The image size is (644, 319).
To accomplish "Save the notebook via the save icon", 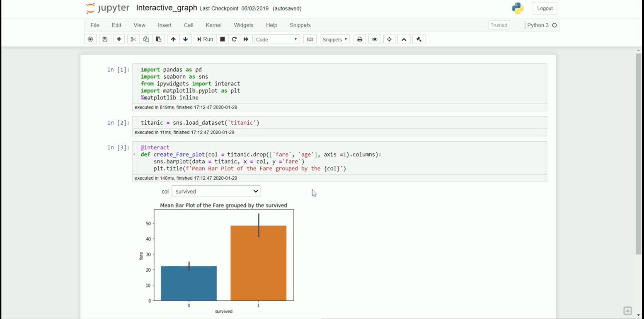I will click(x=104, y=39).
